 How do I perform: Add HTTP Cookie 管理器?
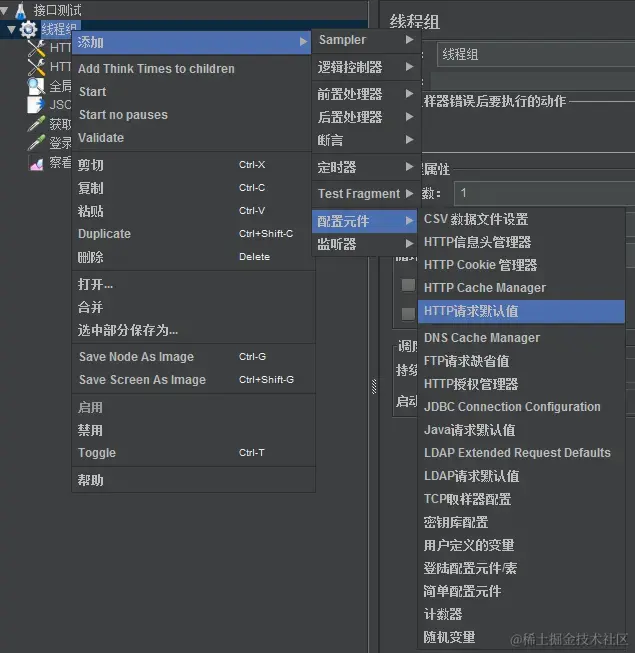[x=521, y=265]
